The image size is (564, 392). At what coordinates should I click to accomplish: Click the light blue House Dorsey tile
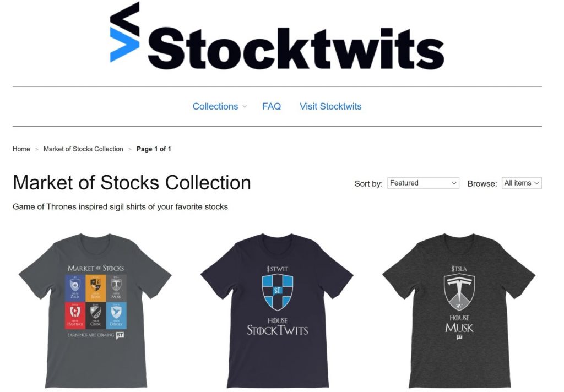pyautogui.click(x=116, y=315)
